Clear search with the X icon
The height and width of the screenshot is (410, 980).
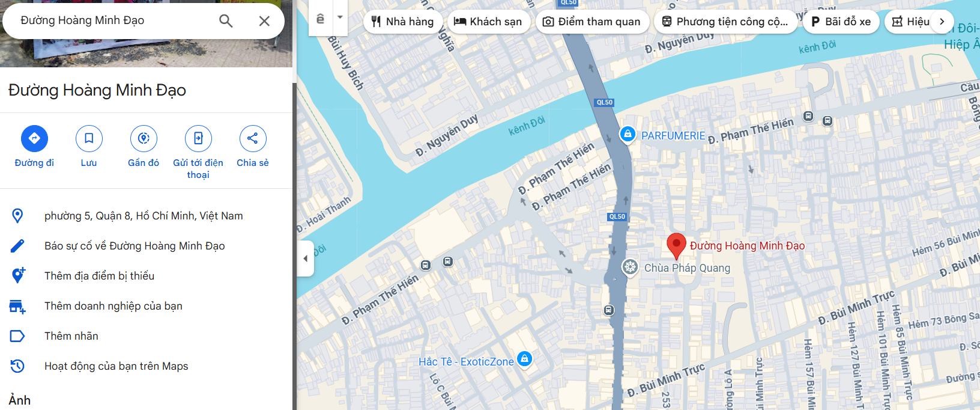click(264, 21)
